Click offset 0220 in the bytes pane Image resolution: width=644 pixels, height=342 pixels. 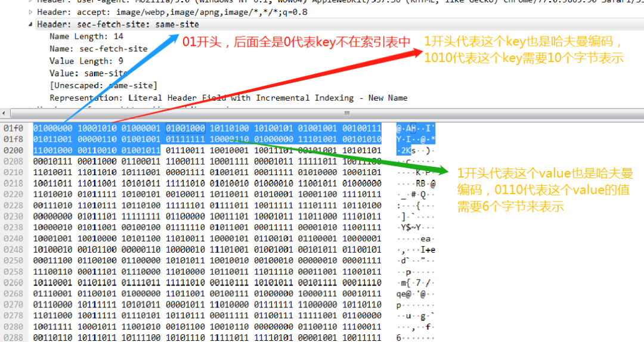pyautogui.click(x=13, y=195)
